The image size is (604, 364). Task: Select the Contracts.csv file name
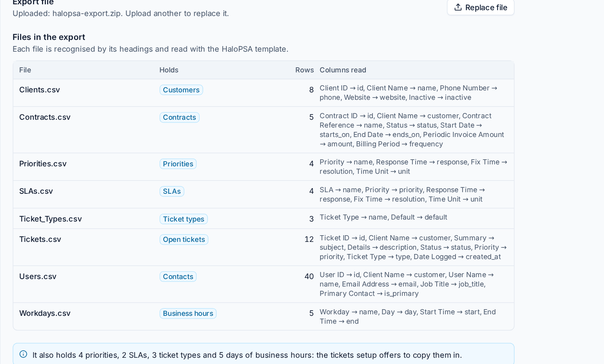click(45, 117)
